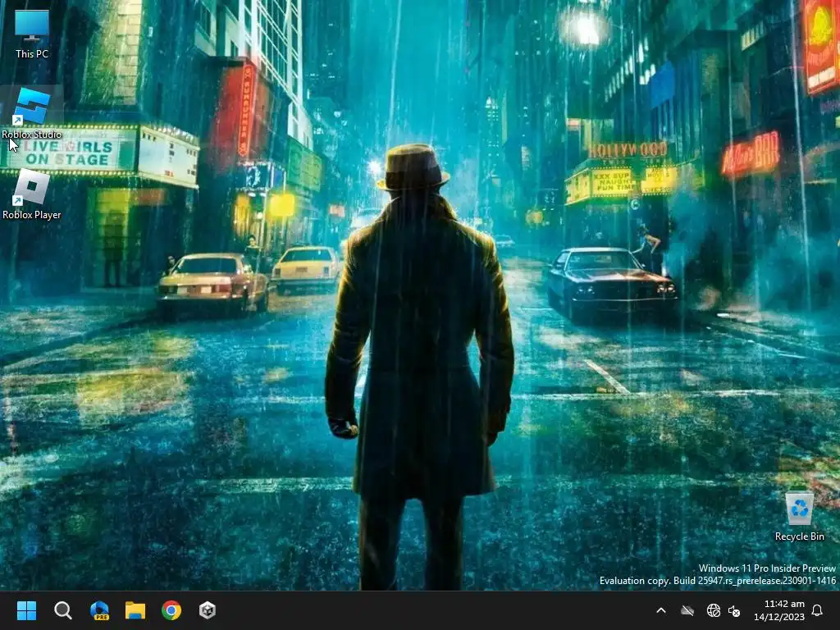Open the network globe tray icon
This screenshot has width=840, height=630.
tap(714, 610)
